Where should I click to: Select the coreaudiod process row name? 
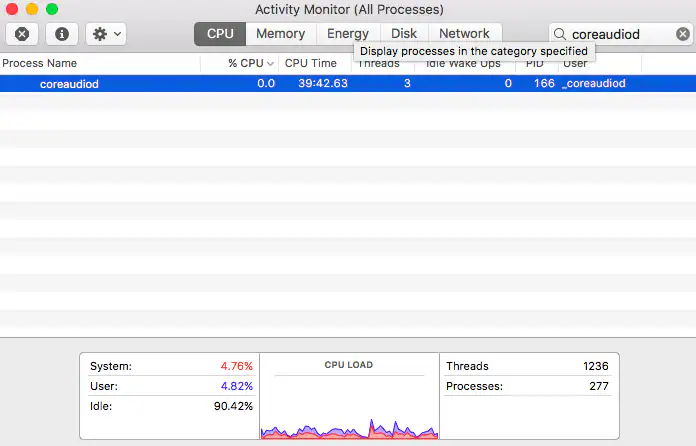pyautogui.click(x=69, y=84)
